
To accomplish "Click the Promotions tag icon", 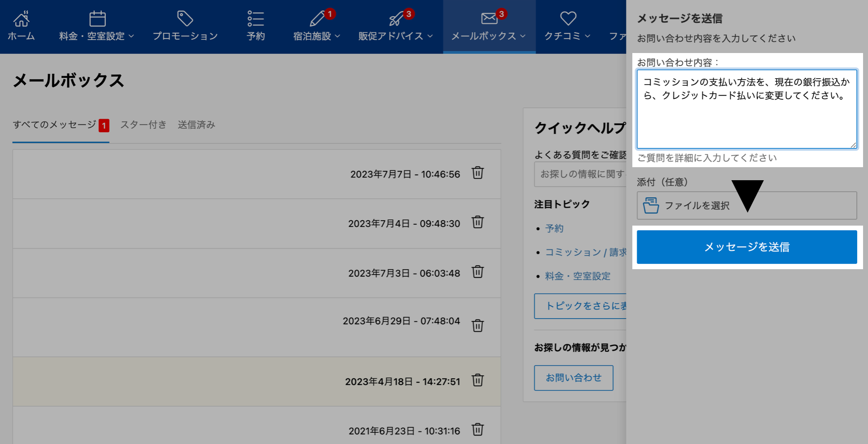I will (185, 19).
